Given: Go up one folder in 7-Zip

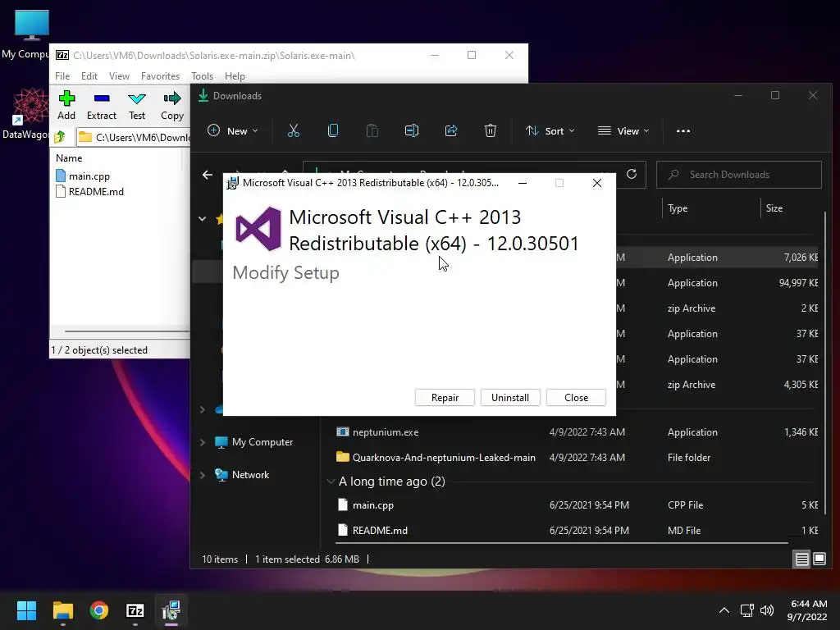Looking at the screenshot, I should point(60,137).
